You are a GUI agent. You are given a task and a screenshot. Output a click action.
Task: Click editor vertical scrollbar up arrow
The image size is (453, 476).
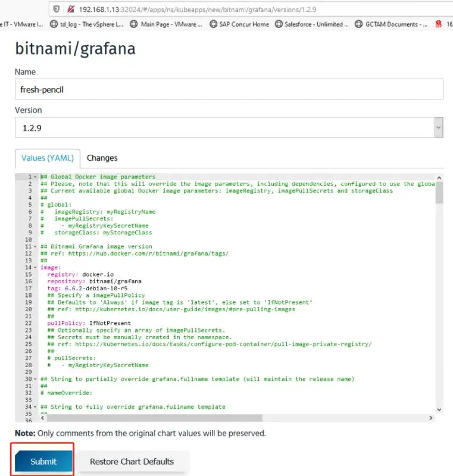coord(439,177)
